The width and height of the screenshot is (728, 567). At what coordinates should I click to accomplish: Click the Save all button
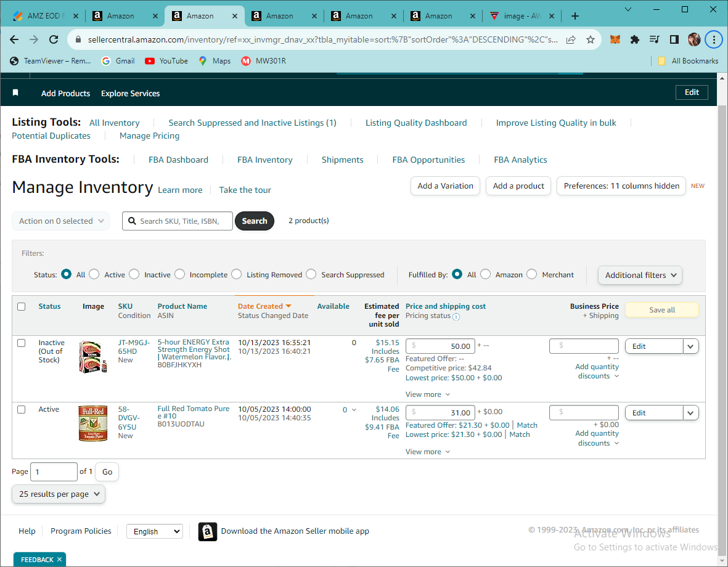point(661,310)
